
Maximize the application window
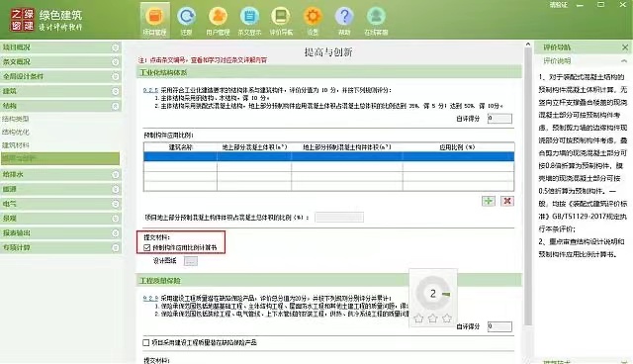click(x=601, y=4)
